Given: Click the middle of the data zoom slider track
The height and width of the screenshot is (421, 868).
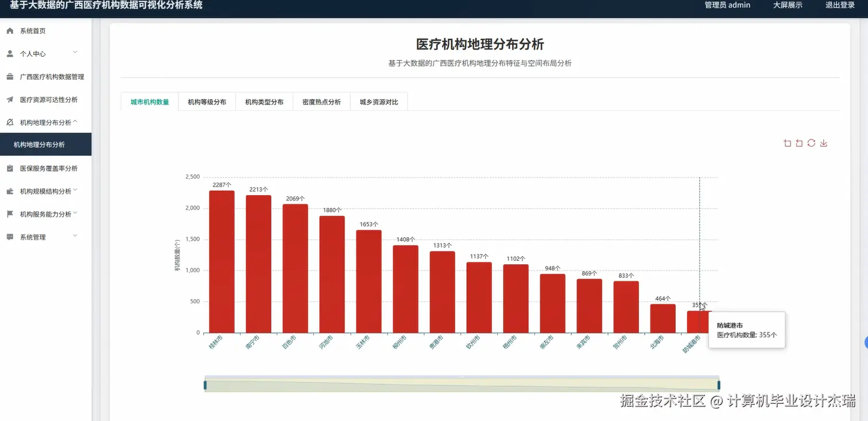Looking at the screenshot, I should pos(462,385).
